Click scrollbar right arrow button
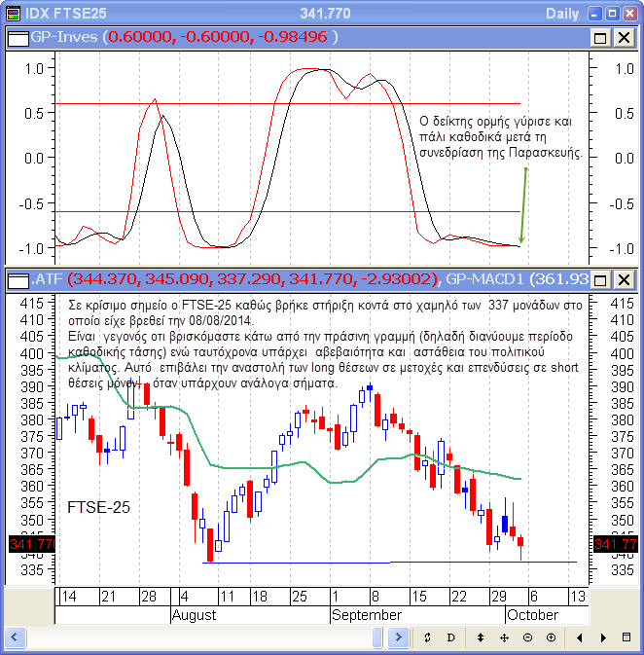 click(398, 637)
